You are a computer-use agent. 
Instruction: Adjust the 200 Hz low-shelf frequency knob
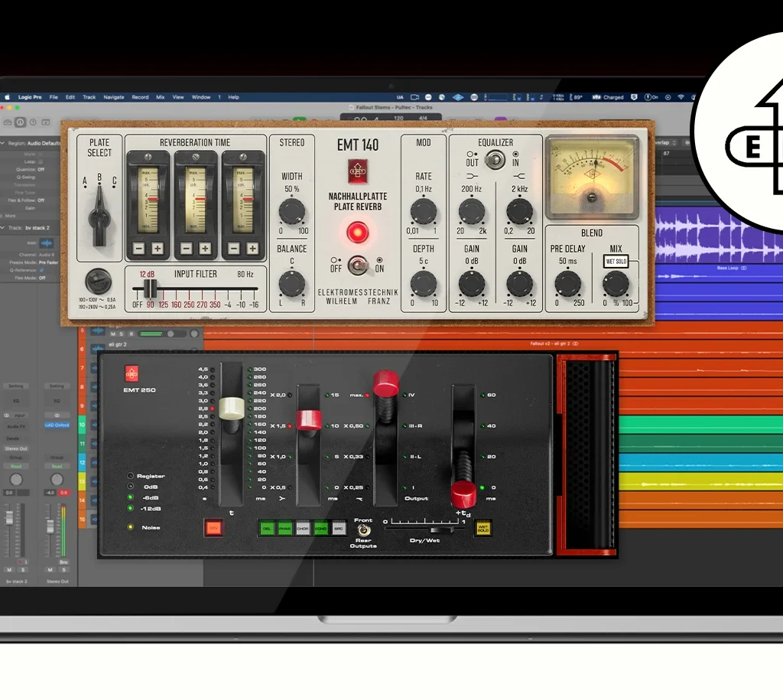coord(471,211)
